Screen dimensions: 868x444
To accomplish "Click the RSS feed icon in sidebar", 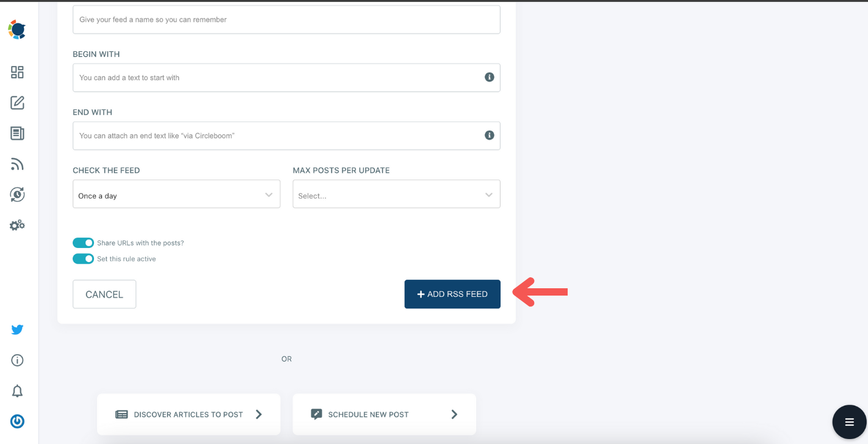I will coord(17,164).
